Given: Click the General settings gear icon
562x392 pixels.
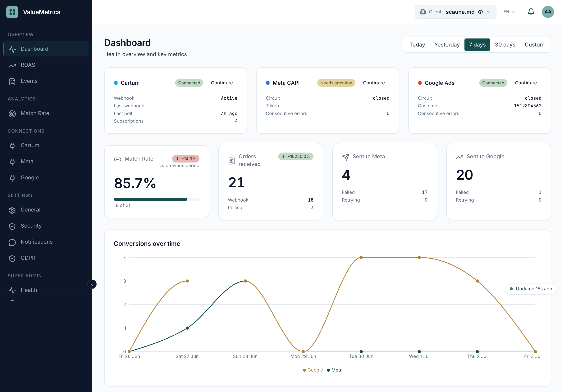Looking at the screenshot, I should click(x=12, y=210).
